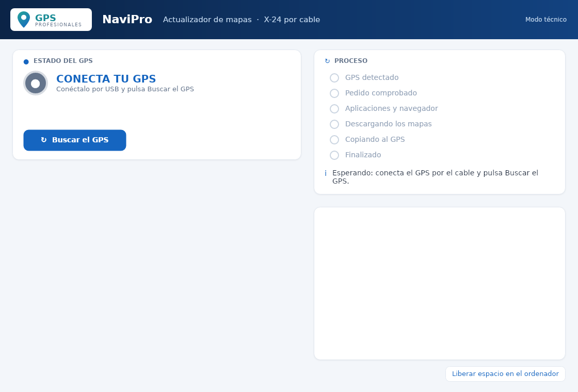The image size is (578, 392).
Task: Click the Finalizado label
Action: [x=363, y=155]
